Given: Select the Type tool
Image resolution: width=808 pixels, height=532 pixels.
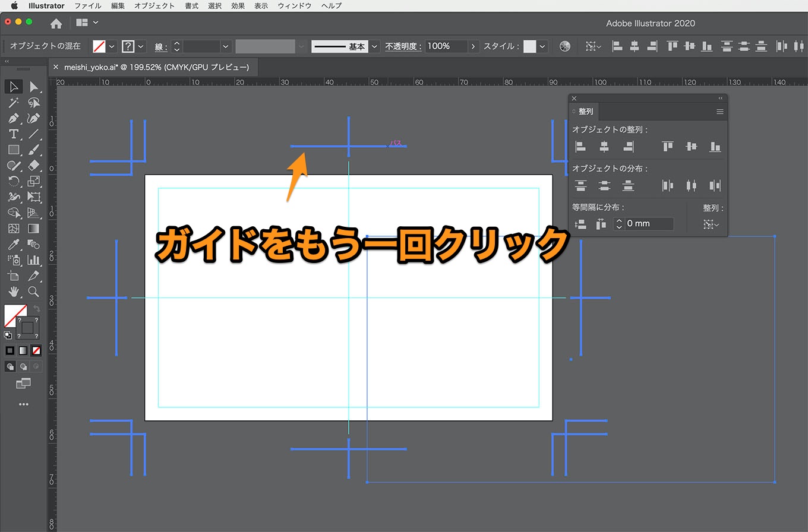Looking at the screenshot, I should click(x=14, y=134).
